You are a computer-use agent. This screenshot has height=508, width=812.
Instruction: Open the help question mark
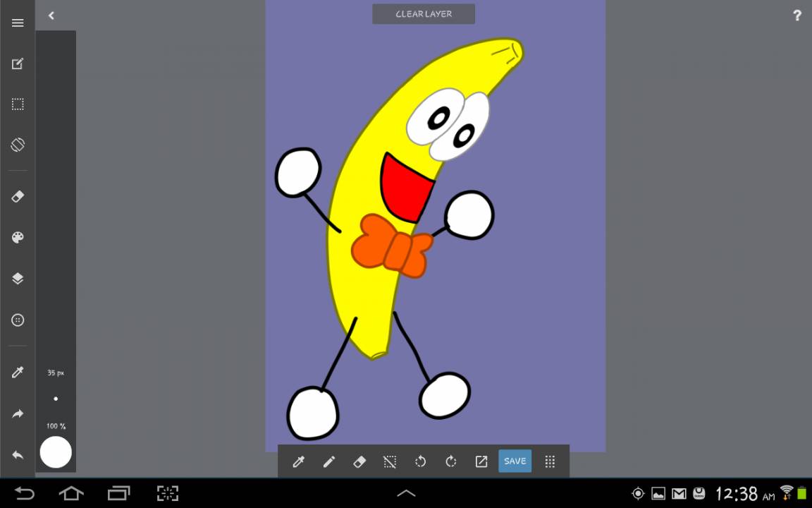coord(796,15)
